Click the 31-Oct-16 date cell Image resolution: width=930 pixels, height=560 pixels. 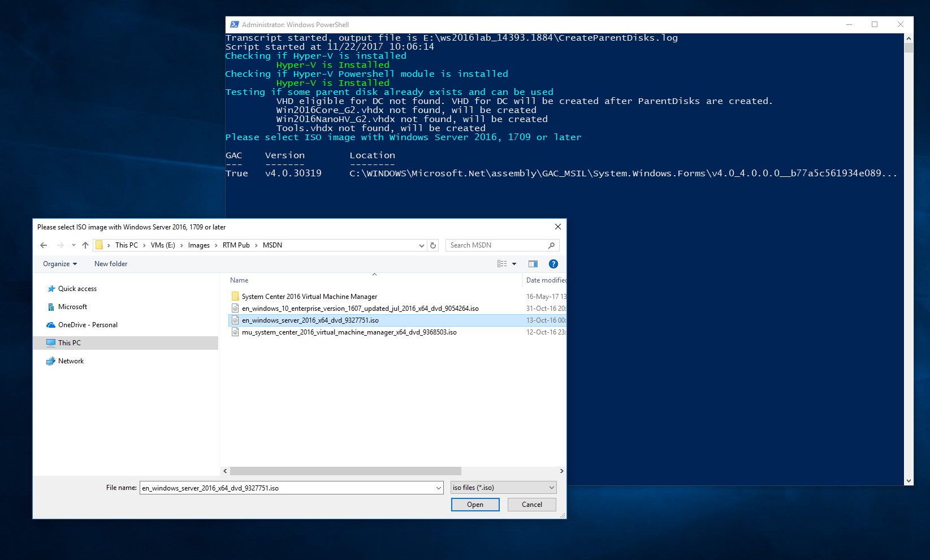tap(546, 309)
